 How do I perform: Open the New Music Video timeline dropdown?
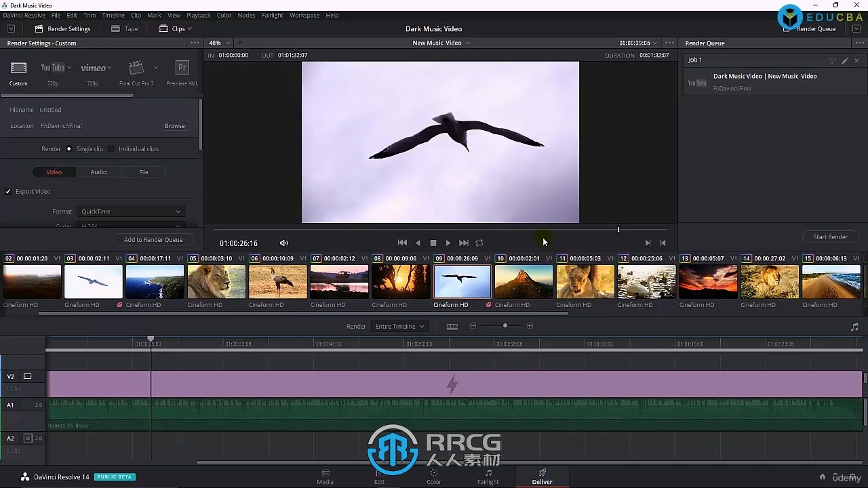coord(441,43)
